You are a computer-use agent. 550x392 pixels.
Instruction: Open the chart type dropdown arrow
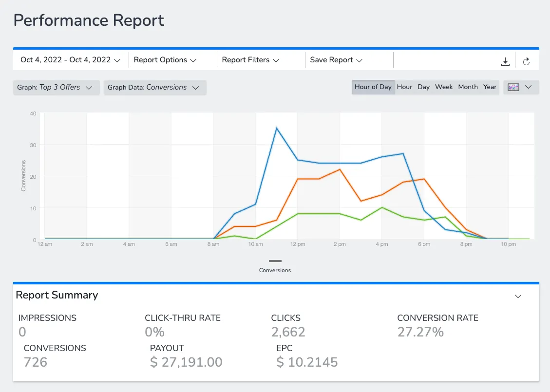coord(528,87)
